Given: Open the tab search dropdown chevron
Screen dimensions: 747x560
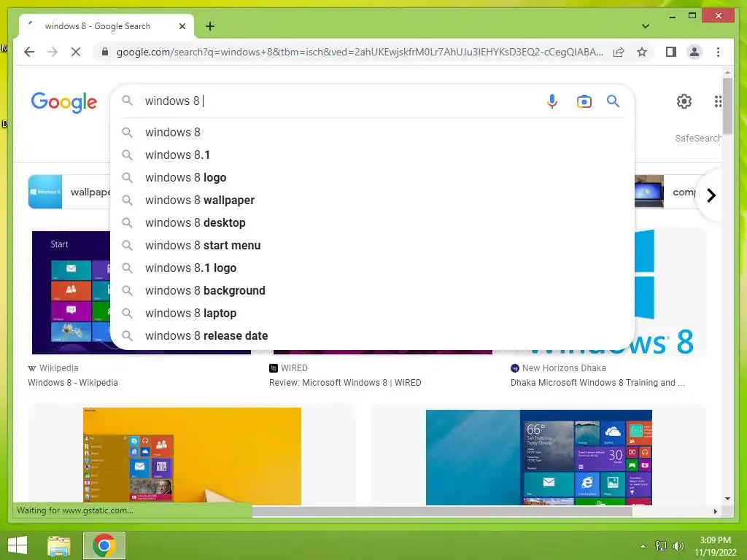Looking at the screenshot, I should point(646,26).
